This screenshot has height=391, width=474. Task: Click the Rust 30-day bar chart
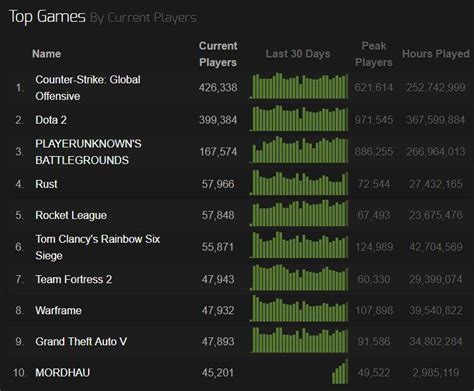[x=299, y=182]
